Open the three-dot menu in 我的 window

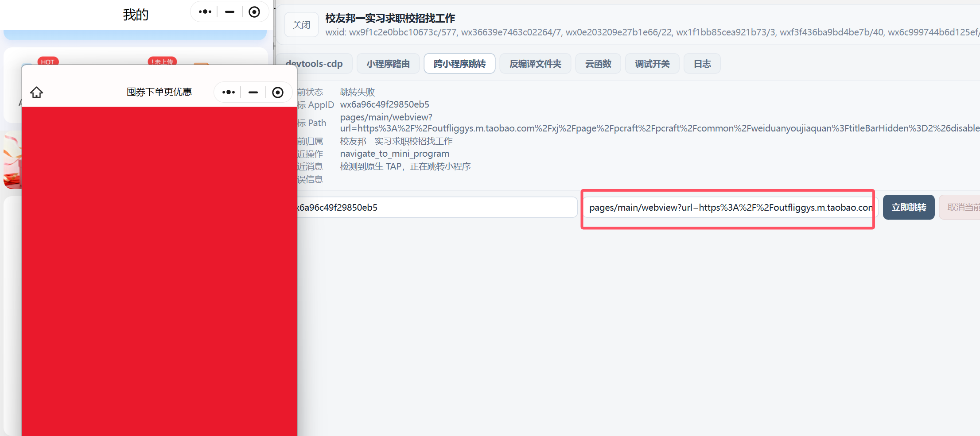pyautogui.click(x=205, y=12)
